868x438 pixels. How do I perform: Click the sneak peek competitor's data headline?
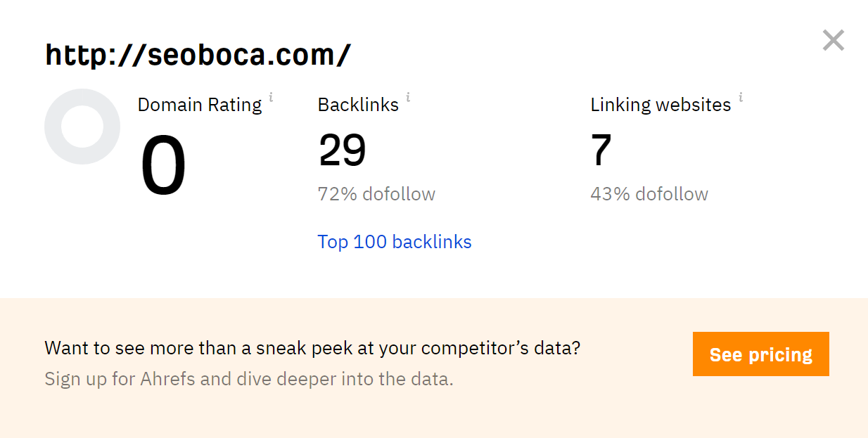[x=312, y=348]
